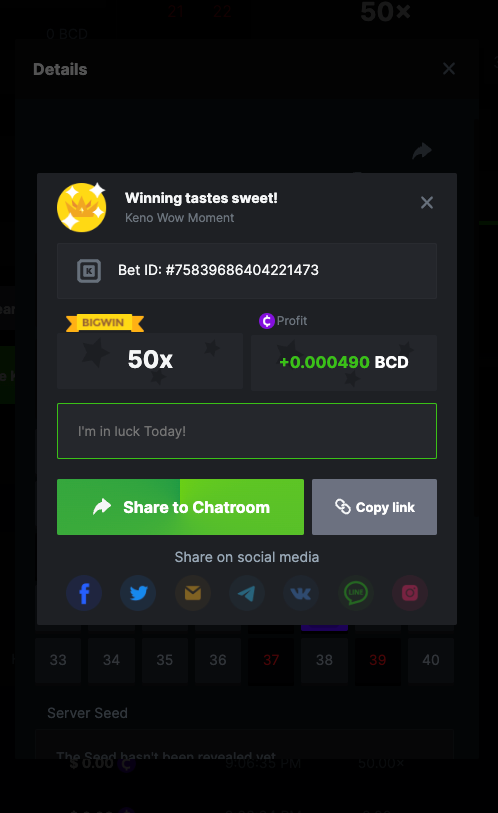The width and height of the screenshot is (498, 813).
Task: Focus the "I'm in luck Today!" message field
Action: click(x=247, y=431)
